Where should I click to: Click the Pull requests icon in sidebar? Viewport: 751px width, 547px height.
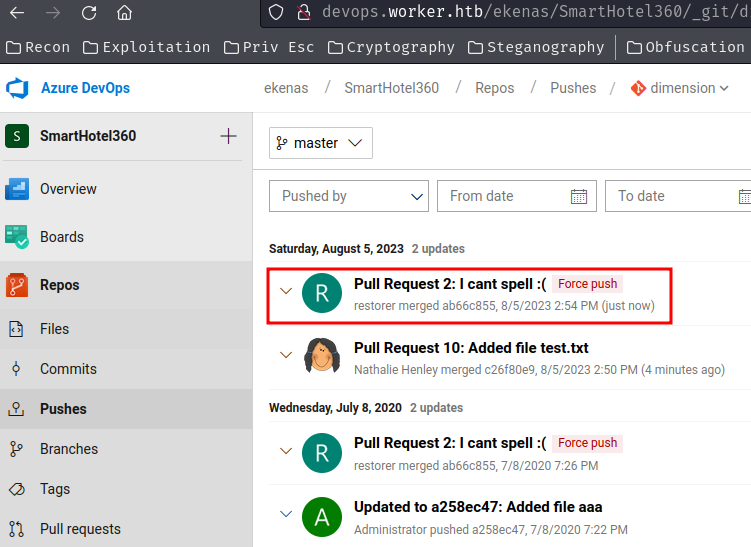tap(16, 529)
